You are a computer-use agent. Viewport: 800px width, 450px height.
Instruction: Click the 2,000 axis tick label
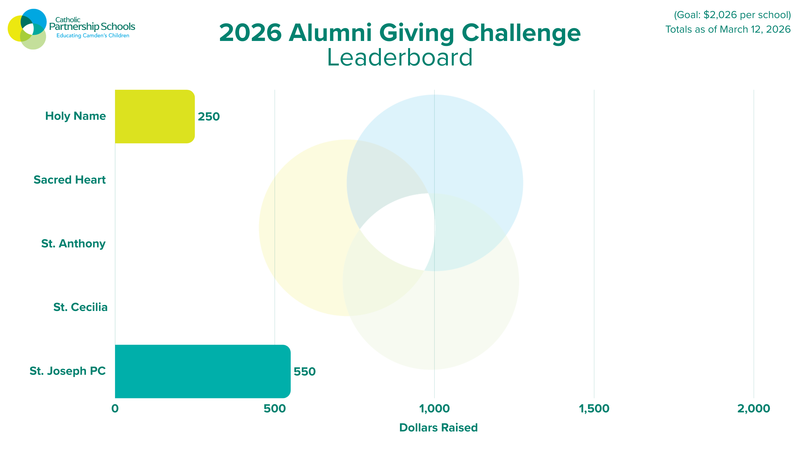click(753, 408)
